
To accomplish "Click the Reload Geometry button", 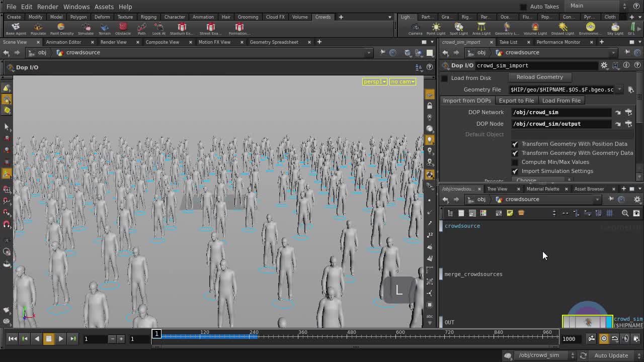I will (540, 77).
